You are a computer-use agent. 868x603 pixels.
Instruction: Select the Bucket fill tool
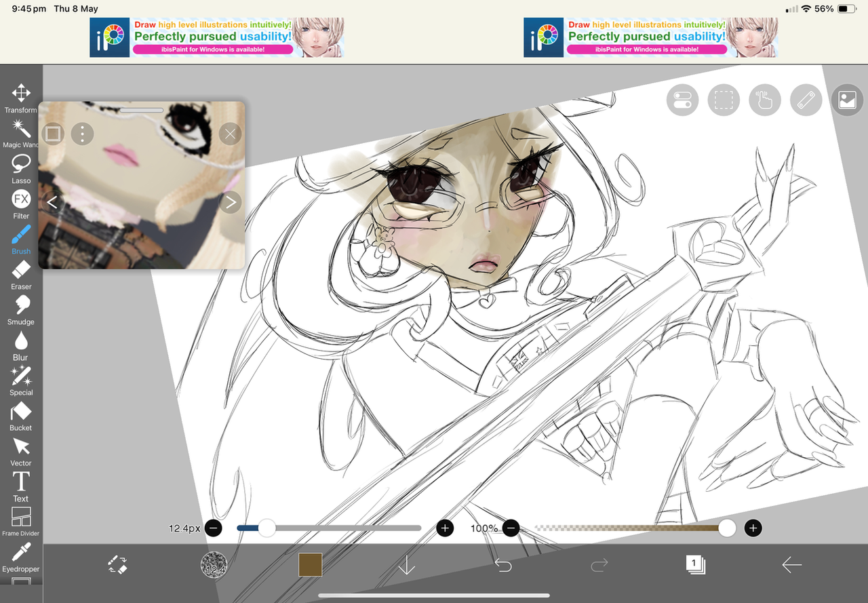(x=21, y=416)
